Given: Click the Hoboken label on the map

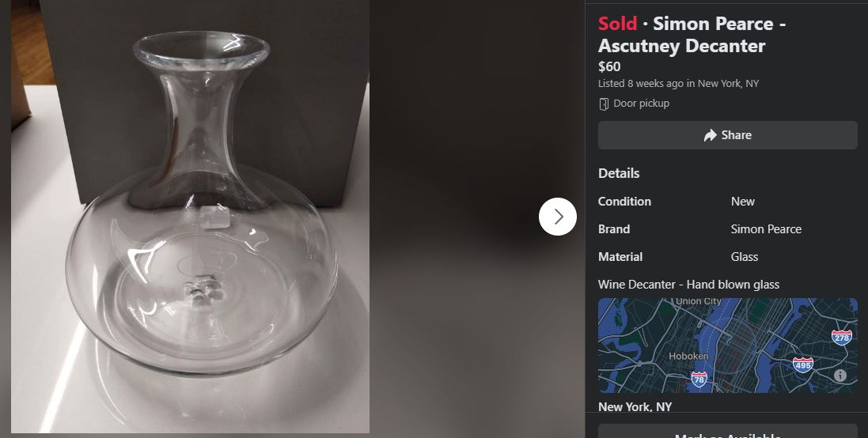Looking at the screenshot, I should pos(688,357).
